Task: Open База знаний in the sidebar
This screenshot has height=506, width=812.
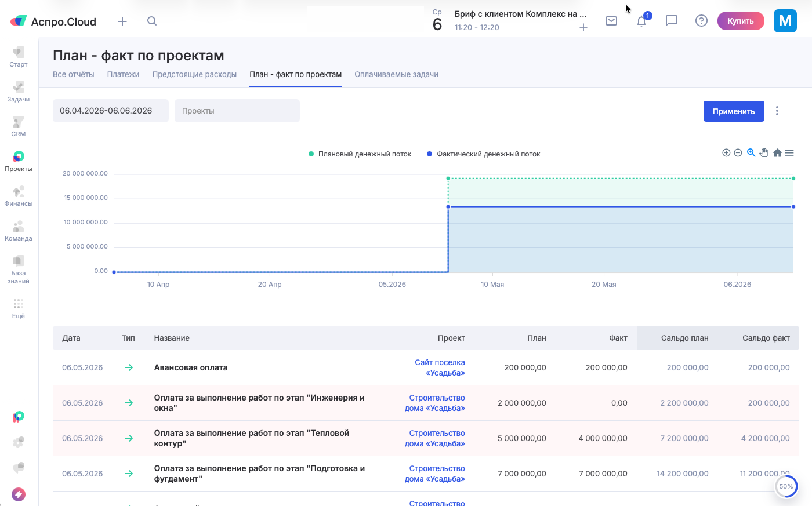Action: [19, 270]
